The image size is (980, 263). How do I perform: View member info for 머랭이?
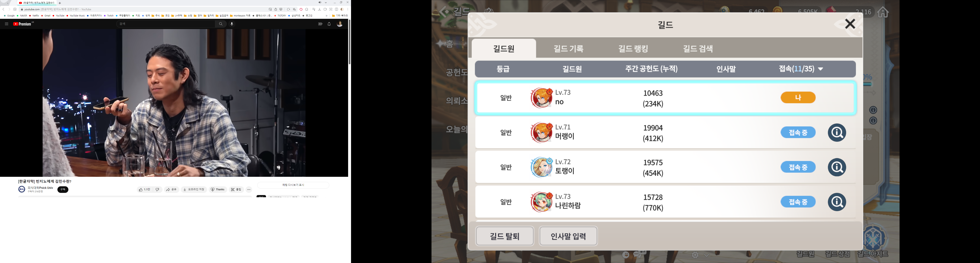pos(837,133)
